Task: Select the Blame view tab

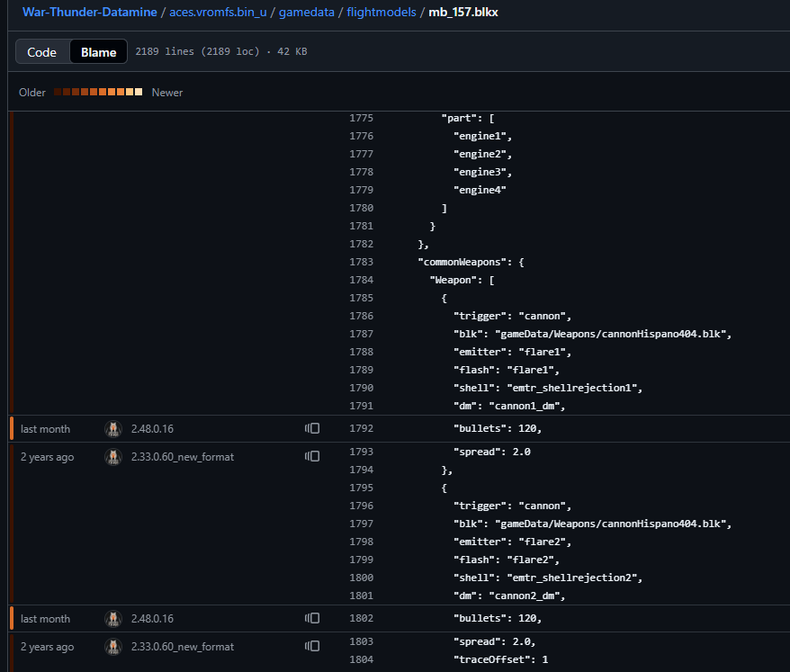Action: pyautogui.click(x=98, y=52)
